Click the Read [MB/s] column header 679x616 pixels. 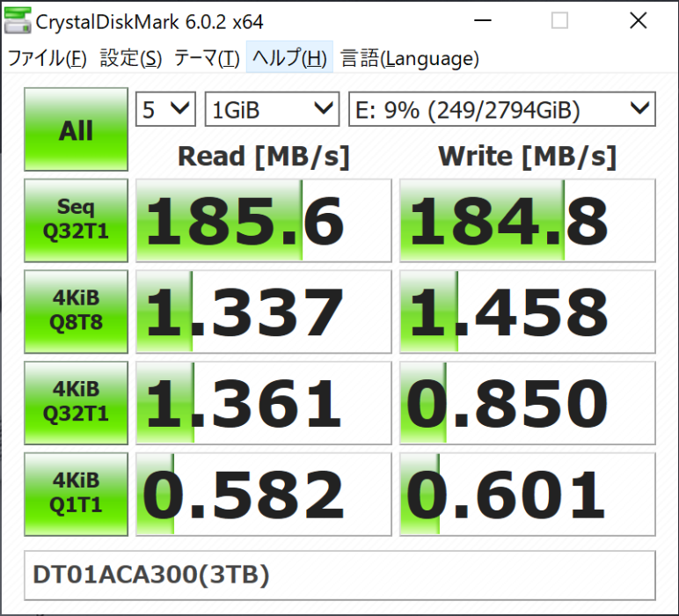pyautogui.click(x=264, y=157)
